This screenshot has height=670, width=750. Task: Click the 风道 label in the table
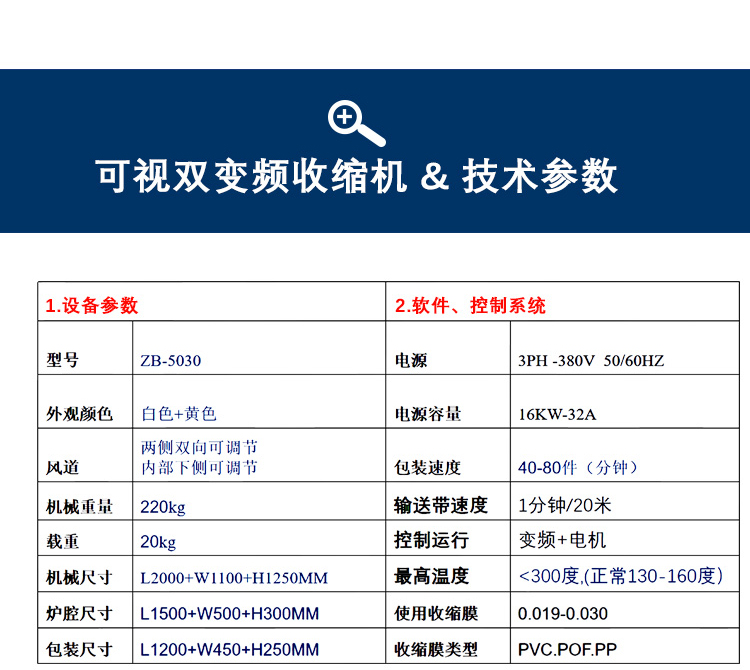tap(62, 467)
